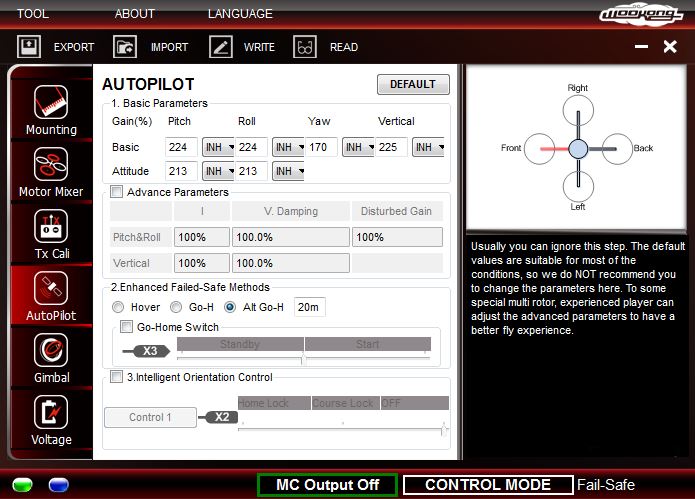The width and height of the screenshot is (695, 499).
Task: Click the Read glasses icon
Action: point(305,47)
